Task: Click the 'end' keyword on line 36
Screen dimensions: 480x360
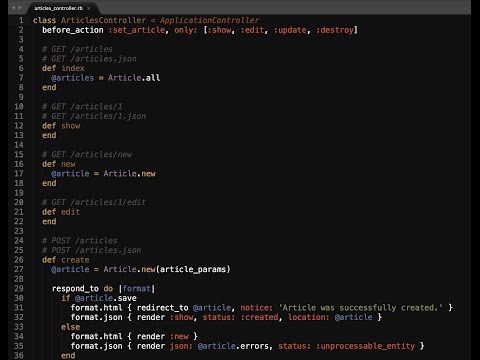Action: pos(68,355)
